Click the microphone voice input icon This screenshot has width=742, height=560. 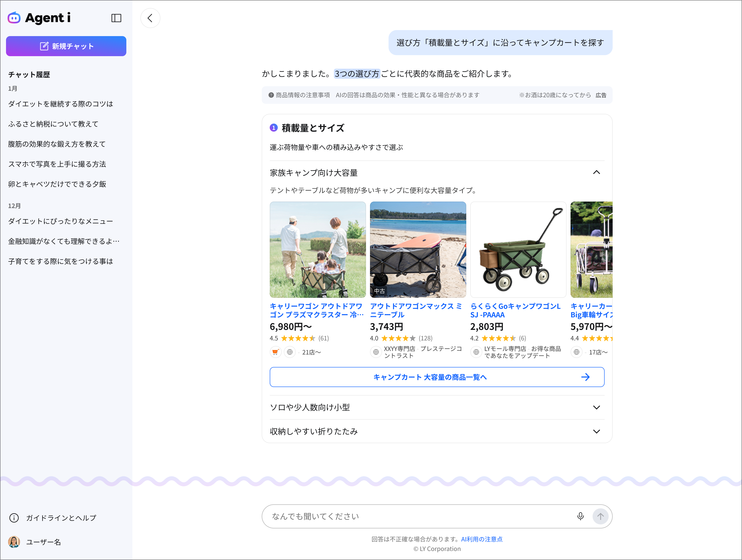click(580, 516)
